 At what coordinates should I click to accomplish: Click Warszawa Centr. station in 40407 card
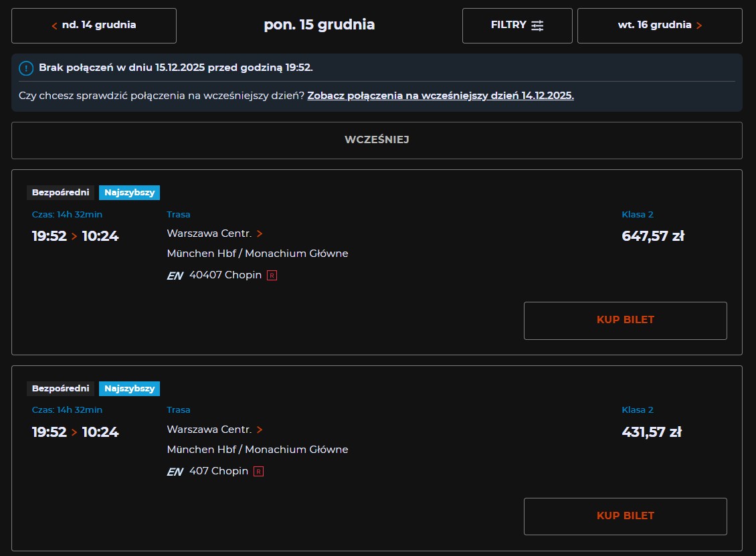(209, 234)
